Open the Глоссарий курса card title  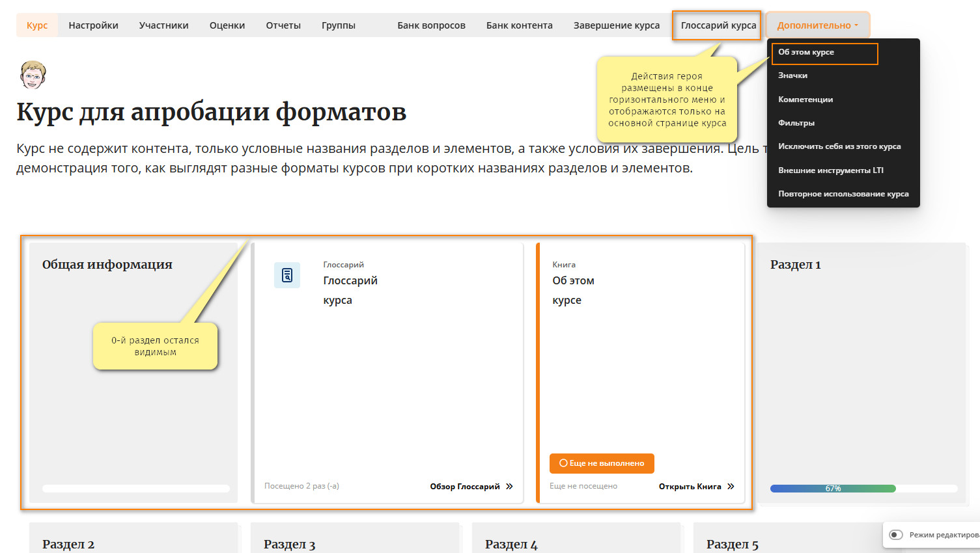tap(350, 290)
